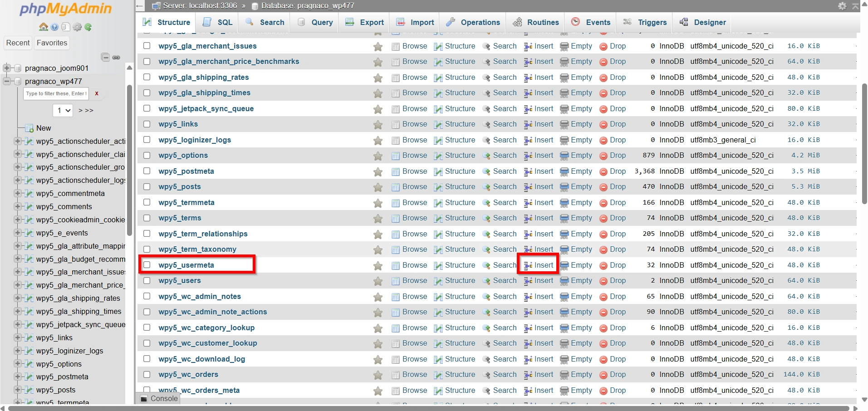Tick the wpy5_postmeta checkbox
The width and height of the screenshot is (868, 411).
pyautogui.click(x=147, y=171)
